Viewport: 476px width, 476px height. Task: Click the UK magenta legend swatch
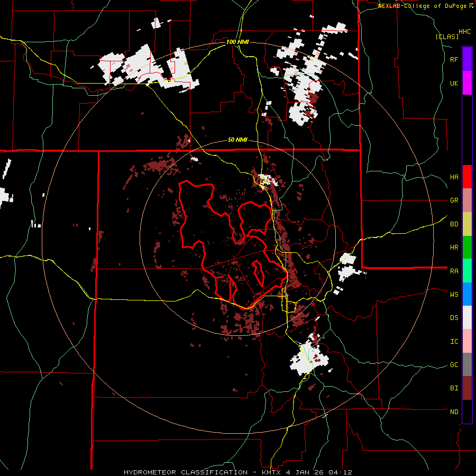pos(467,83)
